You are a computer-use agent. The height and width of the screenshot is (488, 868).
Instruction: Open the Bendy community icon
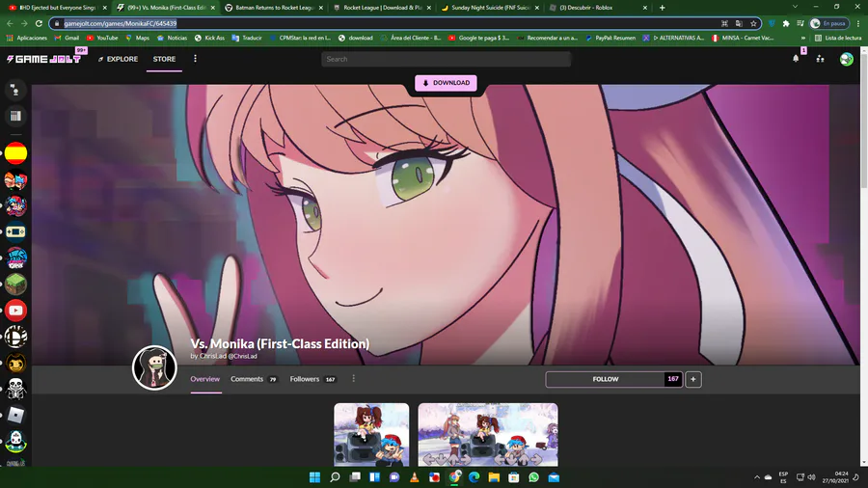coord(15,363)
